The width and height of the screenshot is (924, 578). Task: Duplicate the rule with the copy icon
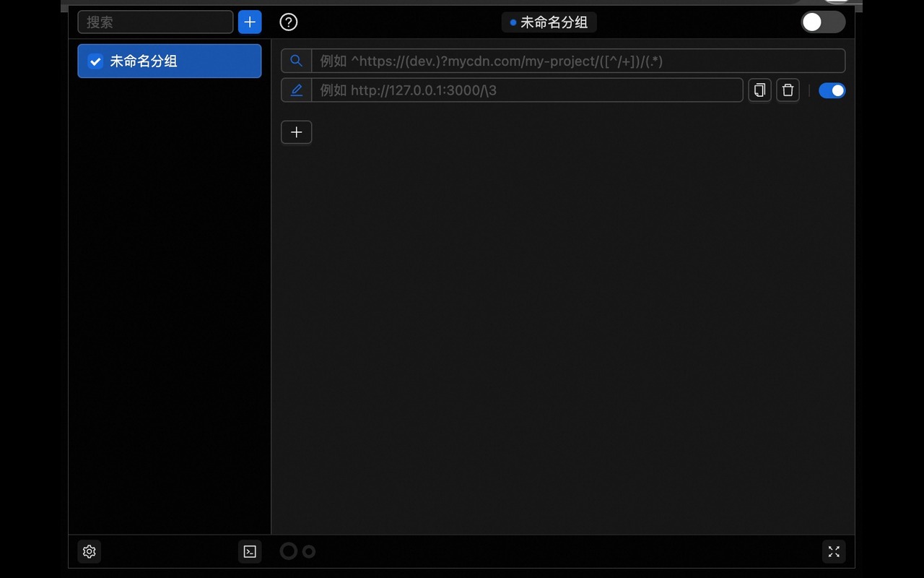click(x=759, y=90)
